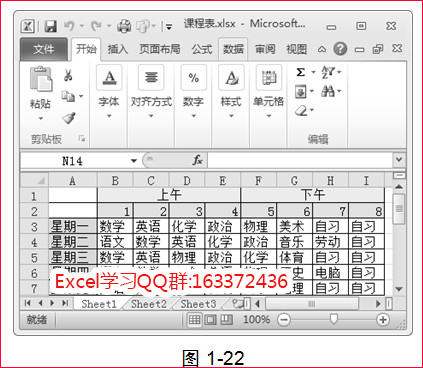
Task: Switch to Page Break Preview icon
Action: click(226, 320)
